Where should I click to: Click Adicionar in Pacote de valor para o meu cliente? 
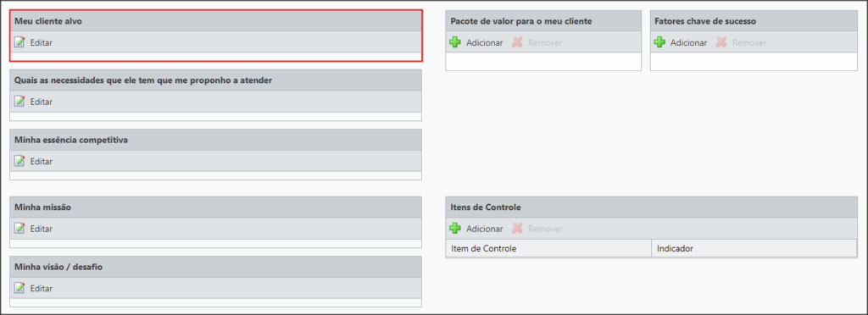484,42
